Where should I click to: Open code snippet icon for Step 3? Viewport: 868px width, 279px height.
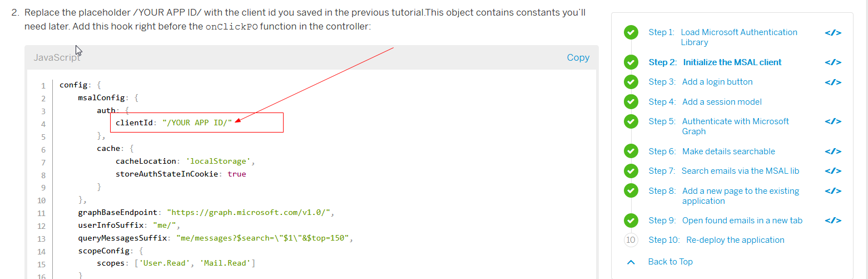(x=833, y=82)
